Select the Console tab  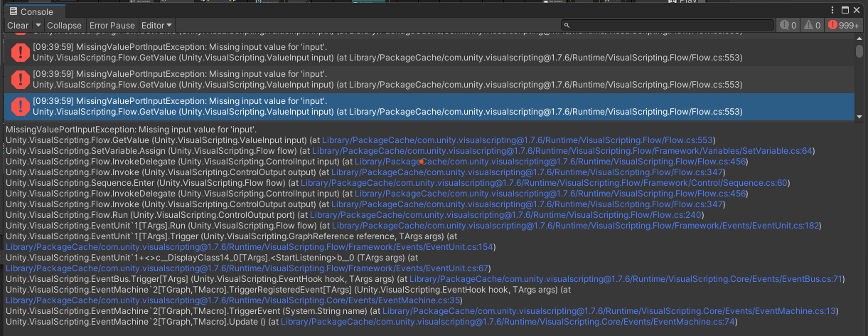[x=33, y=12]
